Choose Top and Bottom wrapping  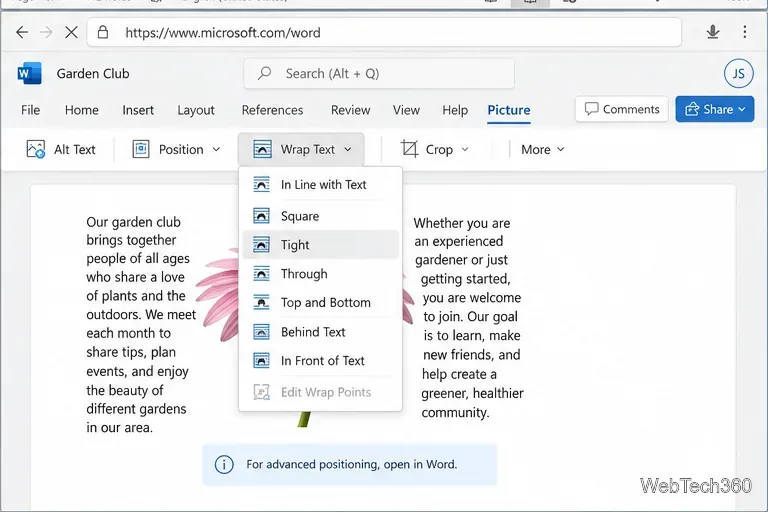pyautogui.click(x=321, y=302)
